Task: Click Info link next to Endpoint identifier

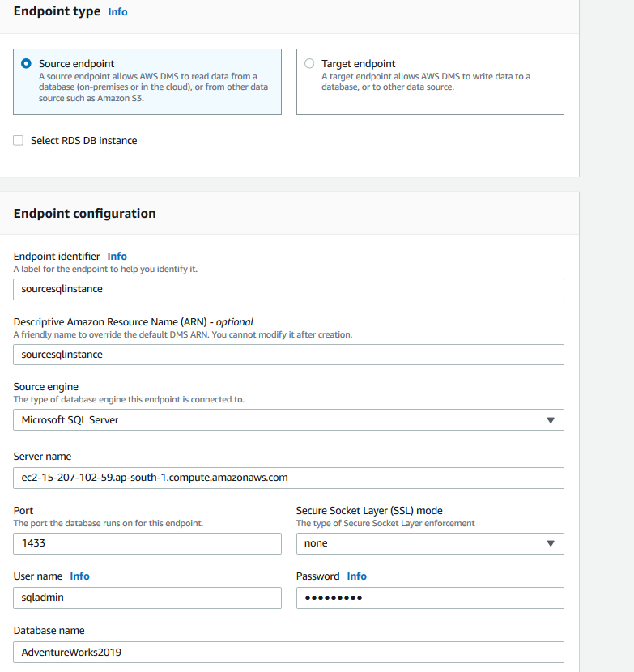Action: [x=117, y=256]
